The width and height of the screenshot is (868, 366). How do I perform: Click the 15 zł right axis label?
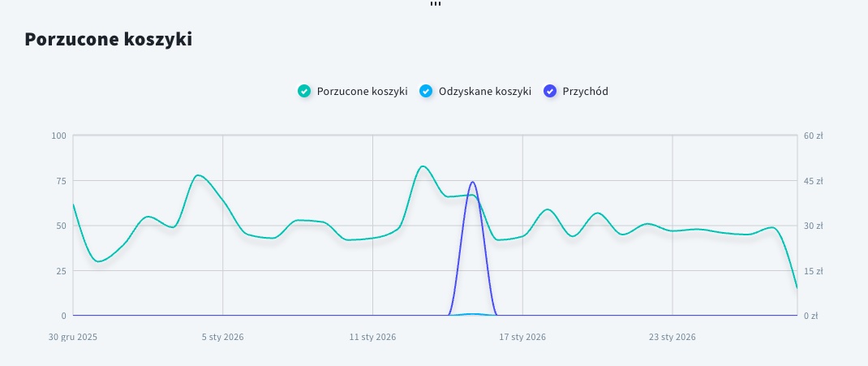tap(814, 271)
